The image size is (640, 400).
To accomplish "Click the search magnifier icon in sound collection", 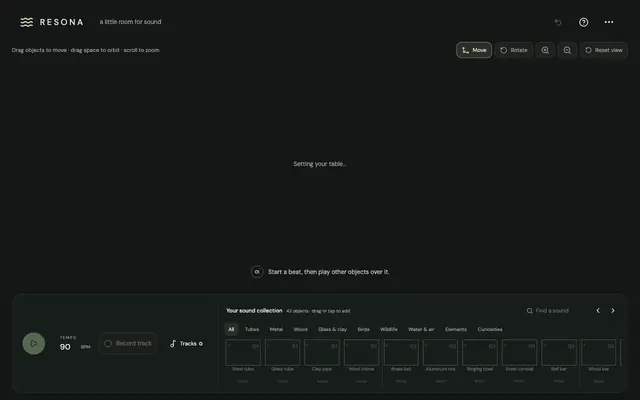I will coord(529,311).
